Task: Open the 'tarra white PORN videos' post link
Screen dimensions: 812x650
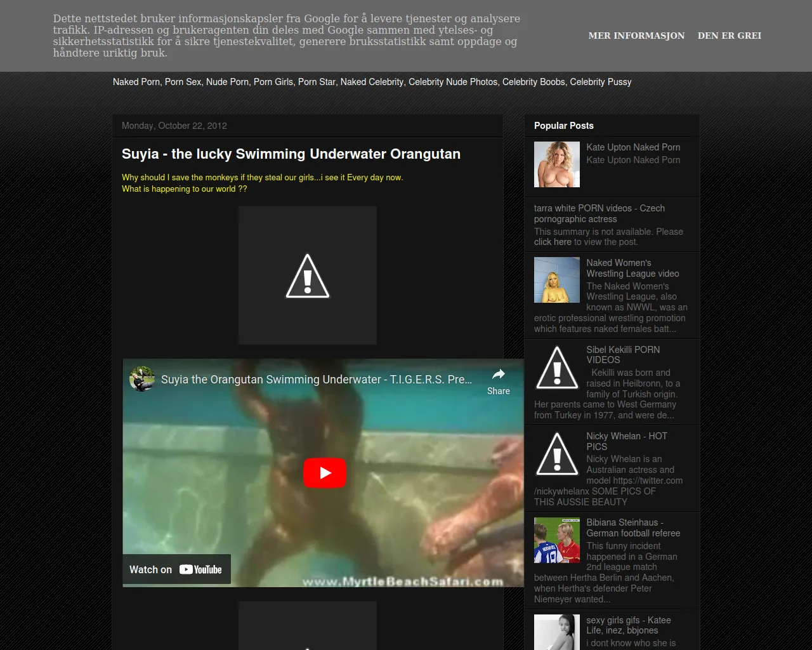Action: [x=599, y=213]
